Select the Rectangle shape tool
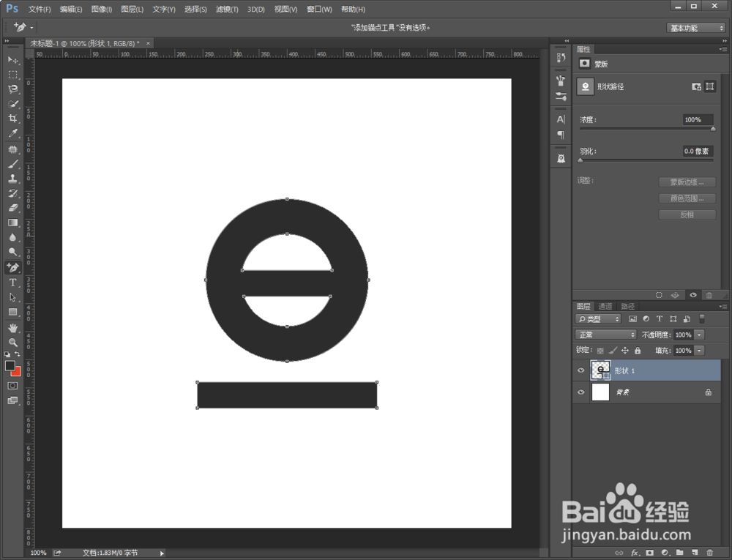The width and height of the screenshot is (732, 560). pyautogui.click(x=12, y=312)
